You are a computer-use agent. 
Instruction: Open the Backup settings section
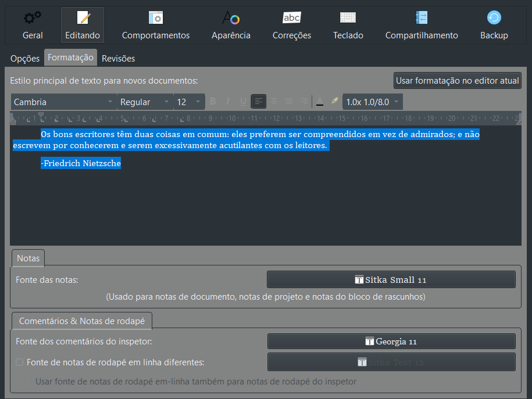(x=494, y=26)
